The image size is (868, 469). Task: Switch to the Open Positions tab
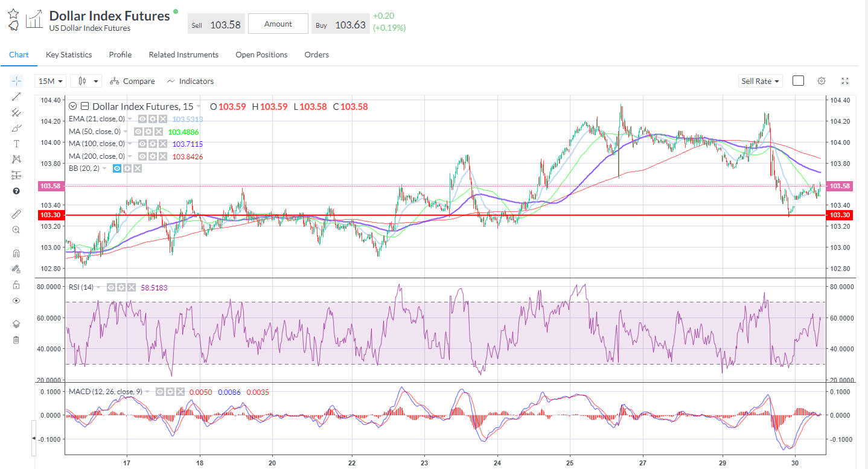tap(261, 54)
